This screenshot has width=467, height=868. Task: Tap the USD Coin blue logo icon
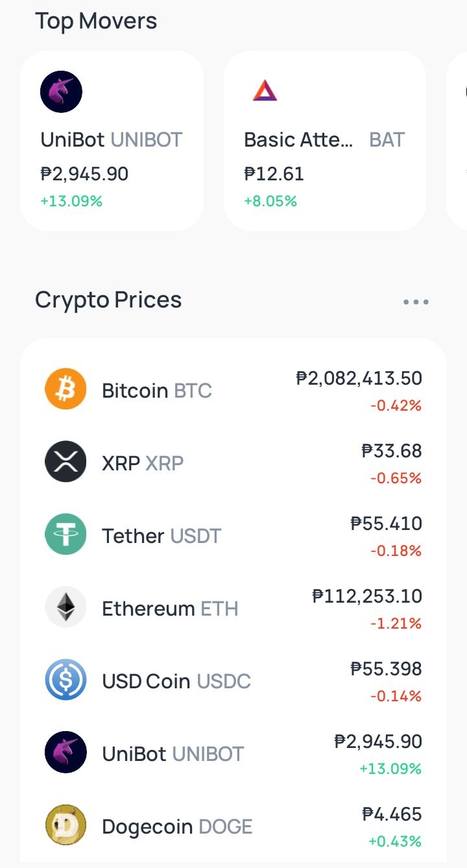tap(66, 680)
